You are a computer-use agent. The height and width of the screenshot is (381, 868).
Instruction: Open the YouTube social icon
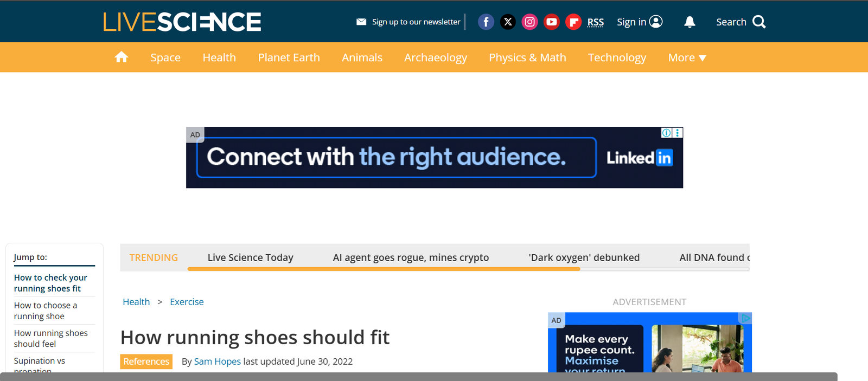(551, 22)
